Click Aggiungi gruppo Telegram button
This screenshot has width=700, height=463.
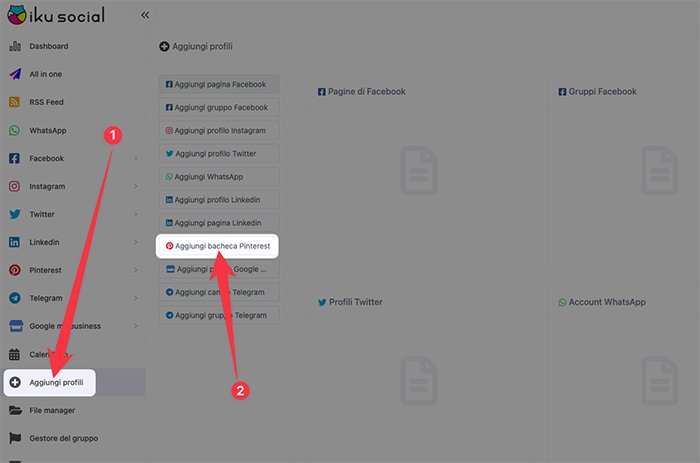pyautogui.click(x=219, y=315)
